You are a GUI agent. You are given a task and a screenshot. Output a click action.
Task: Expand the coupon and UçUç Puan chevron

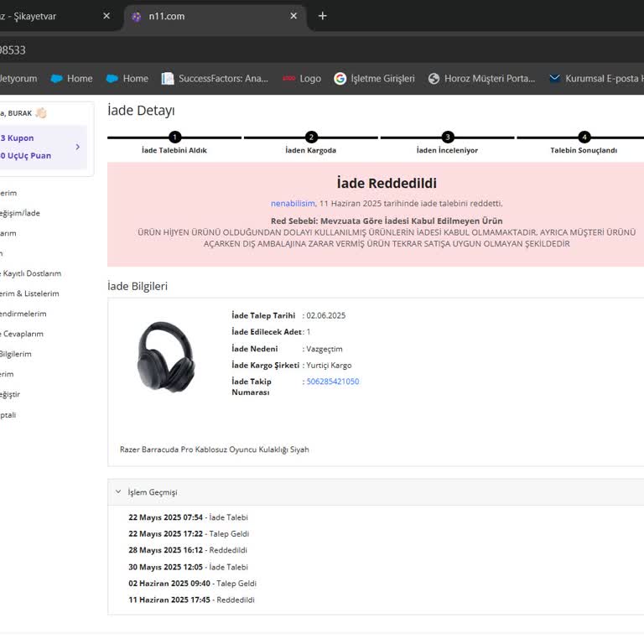pyautogui.click(x=77, y=147)
